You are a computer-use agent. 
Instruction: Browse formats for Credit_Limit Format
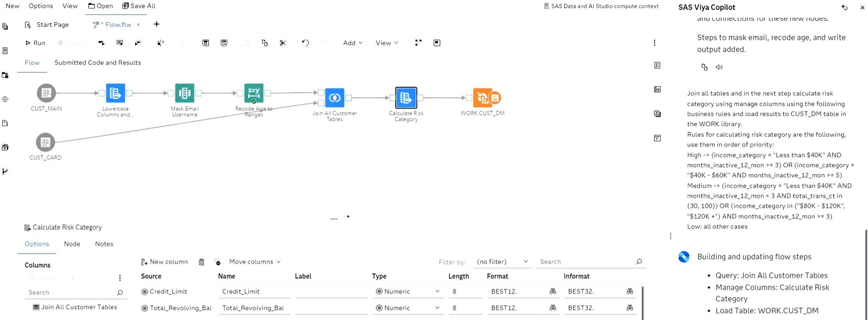[x=553, y=291]
